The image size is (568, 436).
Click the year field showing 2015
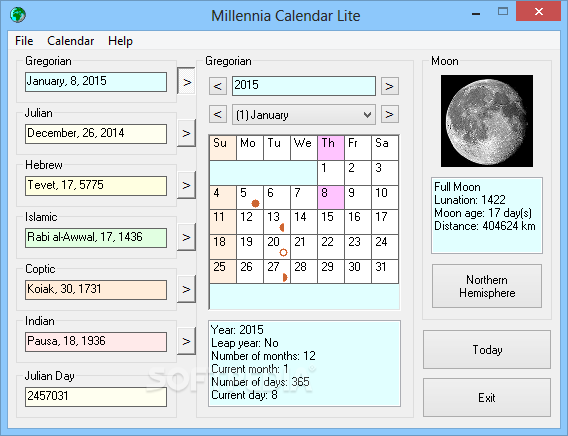tap(304, 86)
